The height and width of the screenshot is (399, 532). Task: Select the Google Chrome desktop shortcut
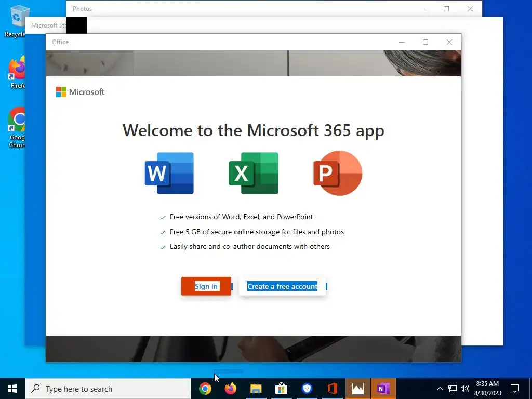(17, 127)
